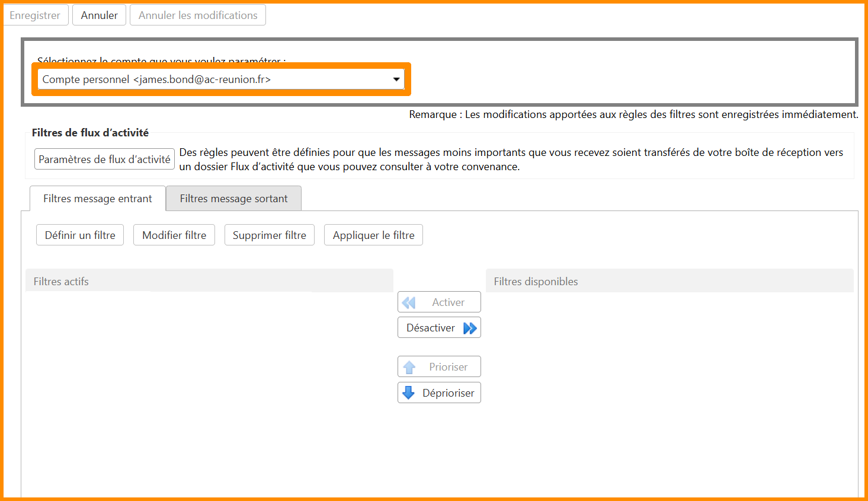The width and height of the screenshot is (868, 501).
Task: Click the up arrow Prioriser icon
Action: click(x=409, y=367)
